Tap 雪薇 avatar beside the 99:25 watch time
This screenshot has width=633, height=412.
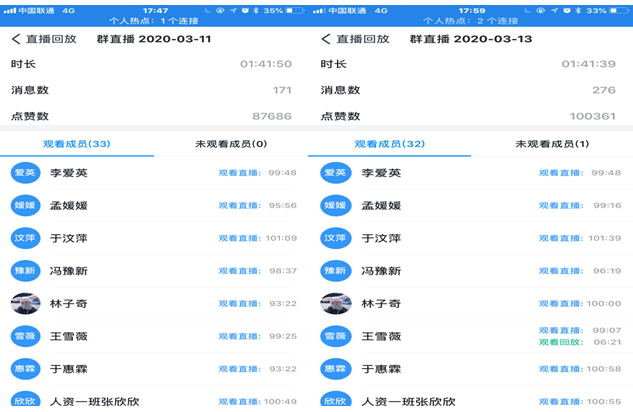coord(25,336)
